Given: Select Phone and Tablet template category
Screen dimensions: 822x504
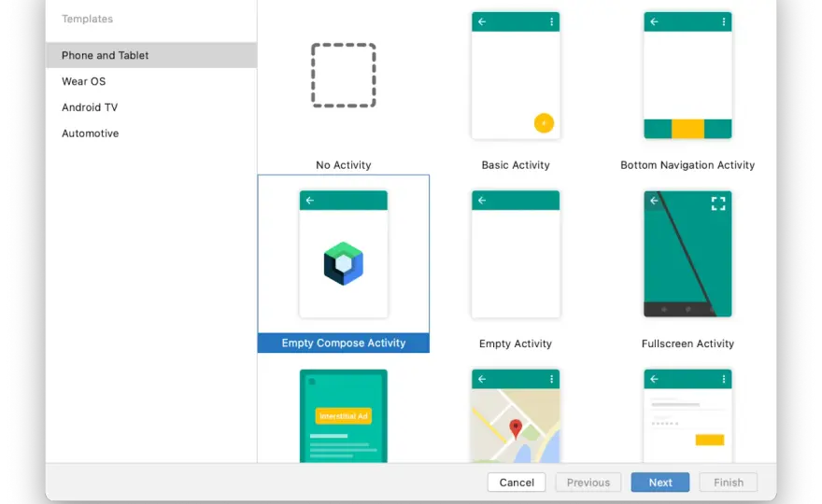Looking at the screenshot, I should click(151, 55).
